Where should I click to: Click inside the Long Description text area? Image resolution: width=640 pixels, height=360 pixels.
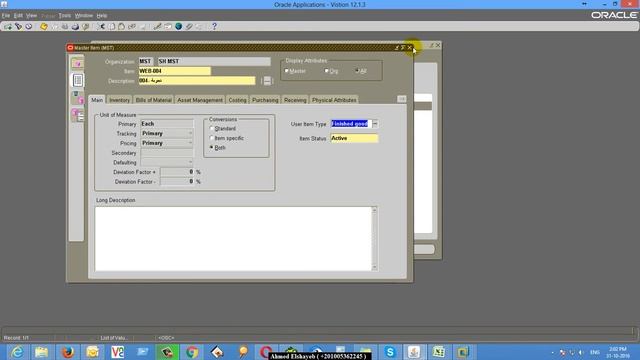(x=233, y=239)
